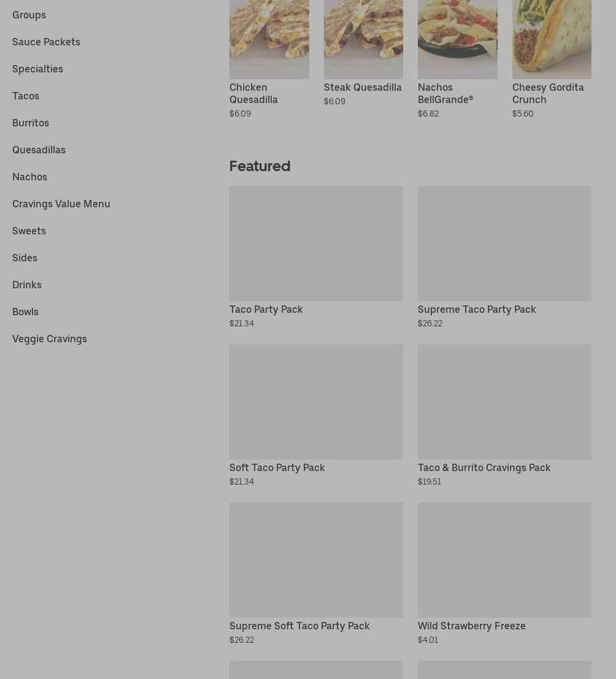616x679 pixels.
Task: Go to the Sweets category
Action: click(x=29, y=231)
